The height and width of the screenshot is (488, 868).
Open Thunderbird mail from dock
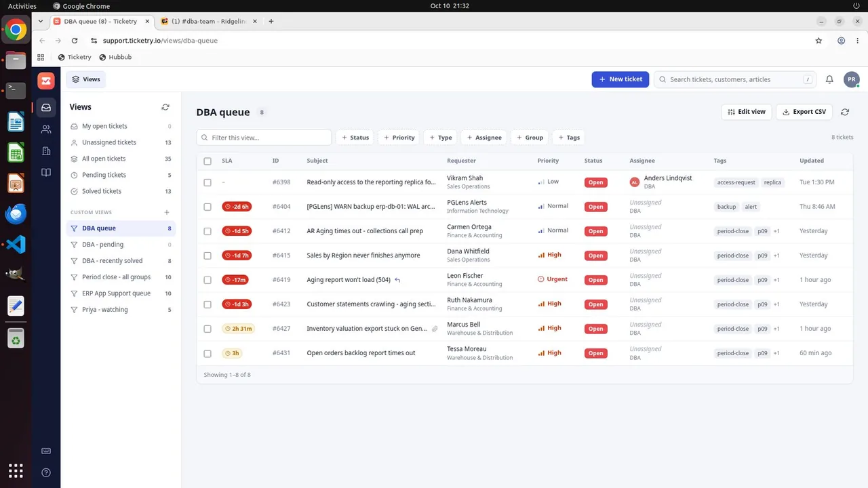point(16,214)
